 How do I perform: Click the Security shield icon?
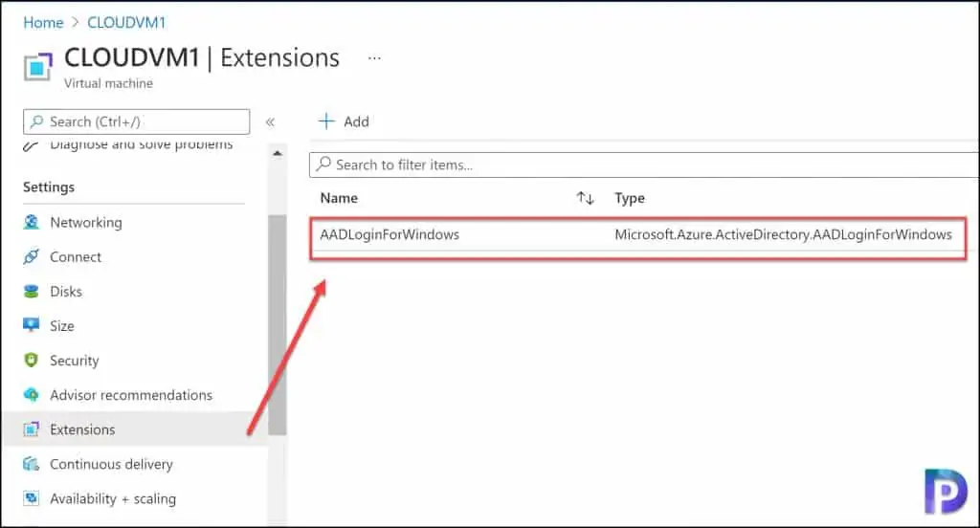(x=31, y=360)
